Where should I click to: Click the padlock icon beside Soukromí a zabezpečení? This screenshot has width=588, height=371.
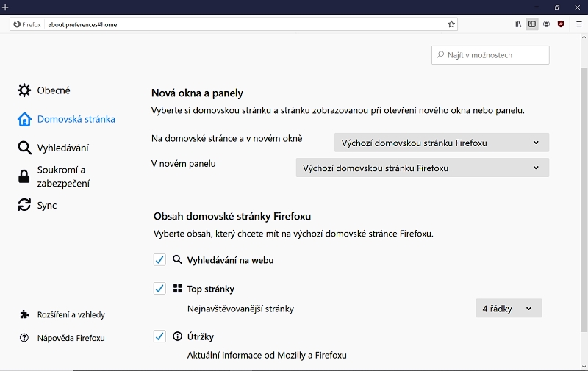tap(24, 176)
